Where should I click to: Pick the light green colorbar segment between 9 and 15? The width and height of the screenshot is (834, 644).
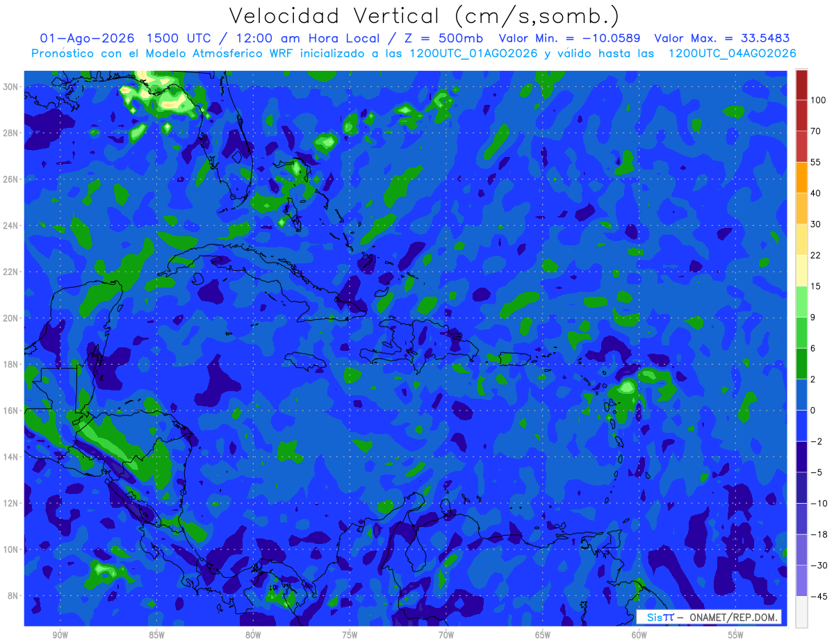click(x=801, y=302)
